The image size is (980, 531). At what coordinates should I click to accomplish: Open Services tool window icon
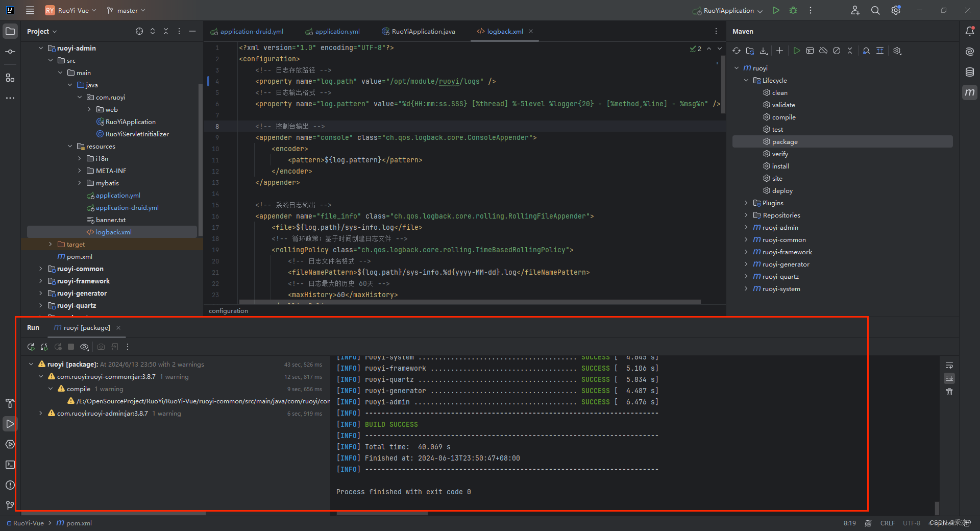[10, 444]
